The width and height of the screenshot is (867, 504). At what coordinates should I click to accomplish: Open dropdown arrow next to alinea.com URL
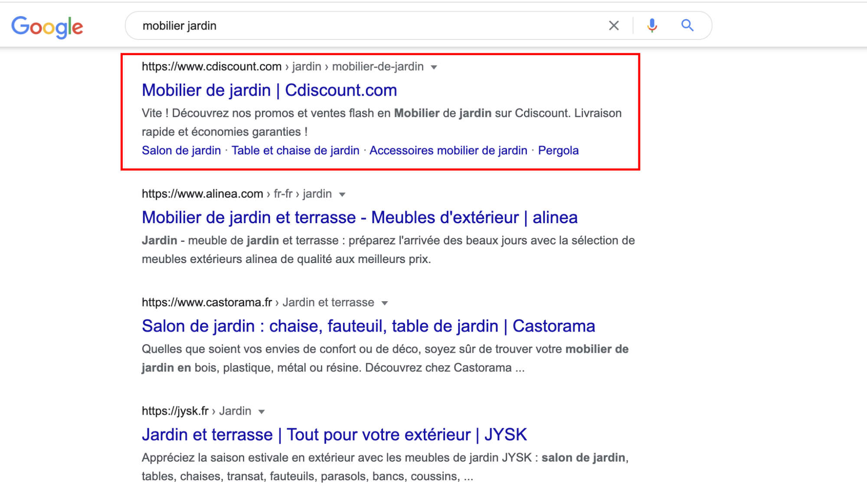point(342,195)
